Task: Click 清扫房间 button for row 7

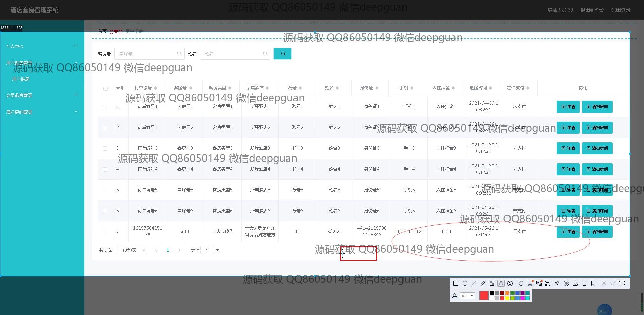Action: [597, 232]
